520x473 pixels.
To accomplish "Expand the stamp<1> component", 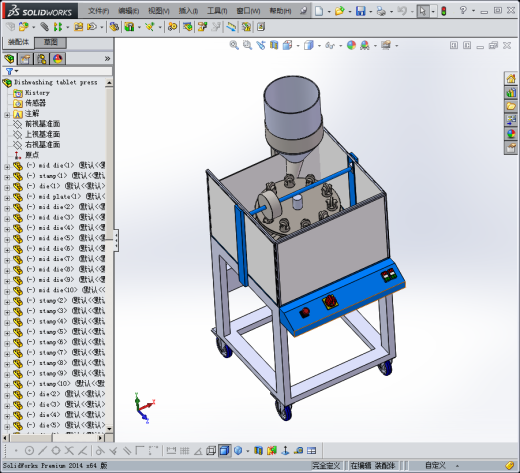I will (7, 177).
